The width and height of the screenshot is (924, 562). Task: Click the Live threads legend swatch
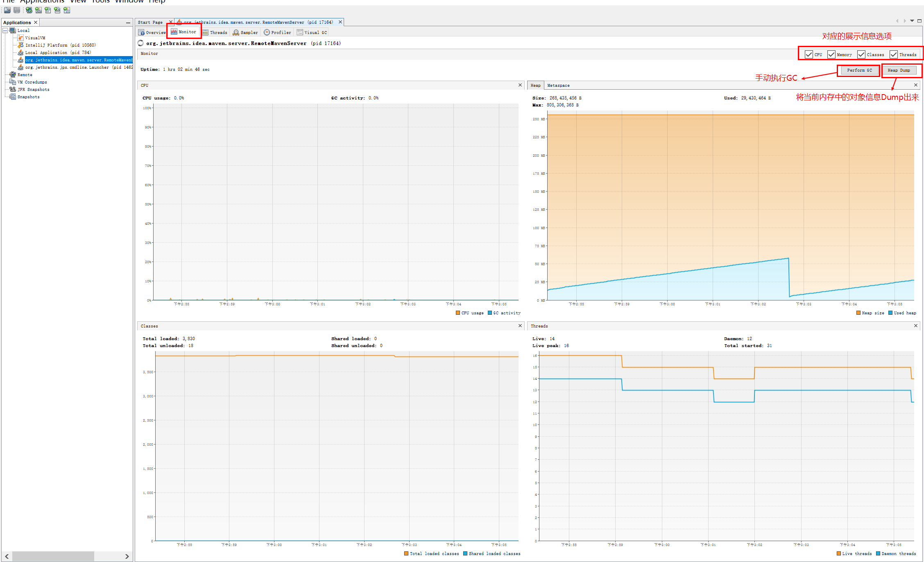click(x=839, y=553)
